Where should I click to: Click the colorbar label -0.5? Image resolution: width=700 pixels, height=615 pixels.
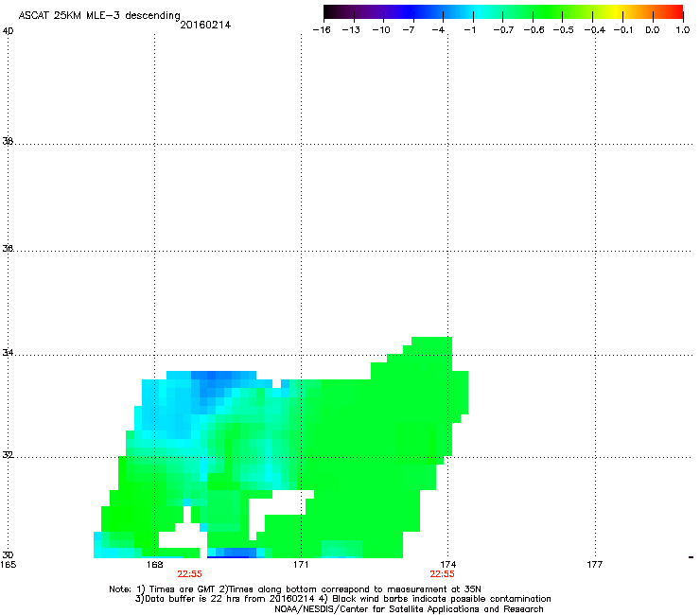coord(564,30)
